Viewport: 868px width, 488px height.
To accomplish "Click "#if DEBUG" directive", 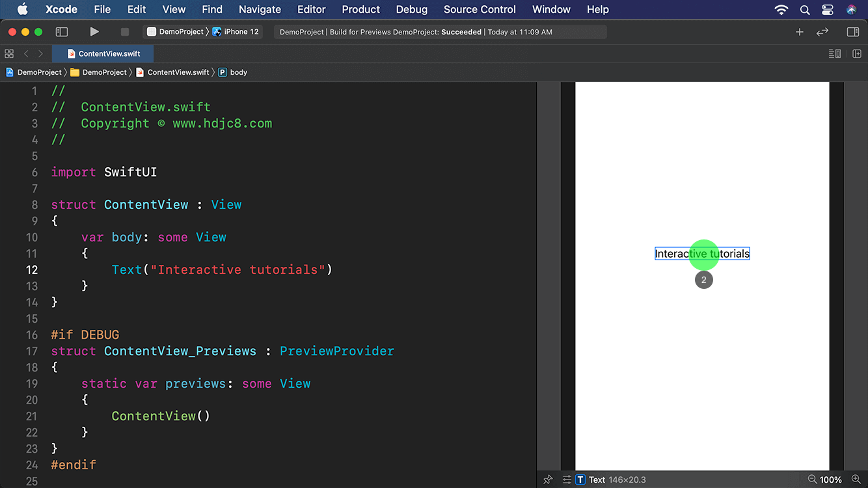I will tap(85, 335).
